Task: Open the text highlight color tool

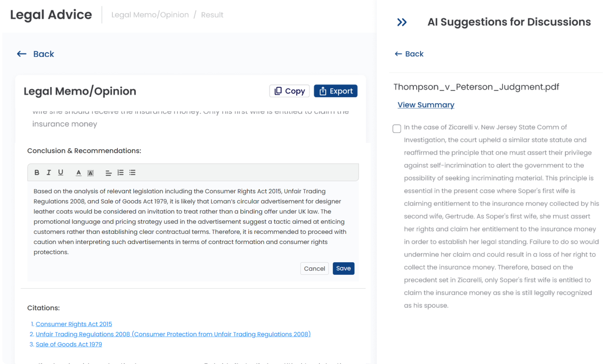Action: pos(90,173)
